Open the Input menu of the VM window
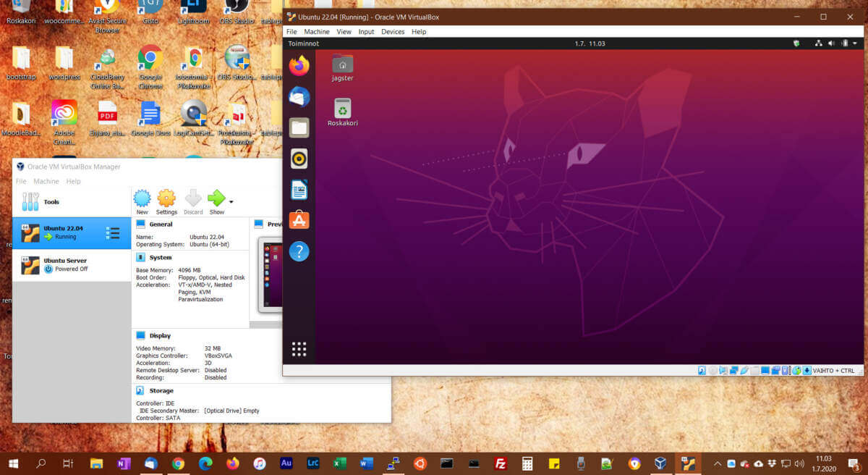The height and width of the screenshot is (475, 868). [x=366, y=32]
